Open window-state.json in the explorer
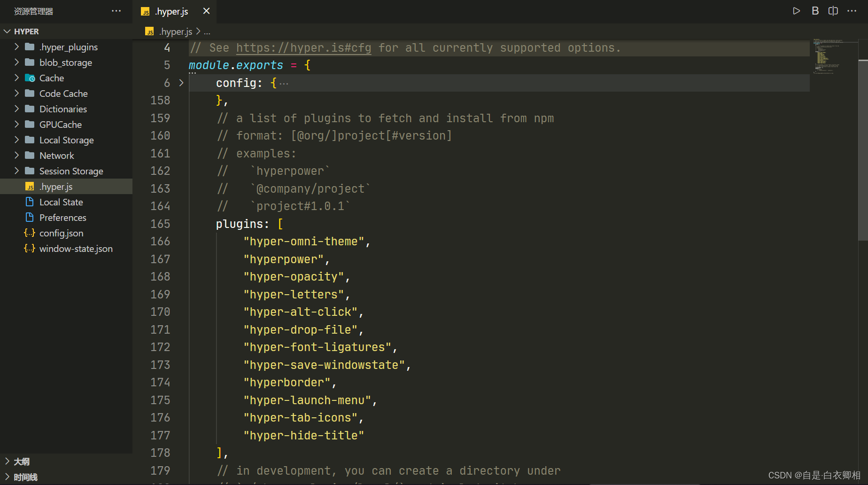The height and width of the screenshot is (485, 868). 66,249
